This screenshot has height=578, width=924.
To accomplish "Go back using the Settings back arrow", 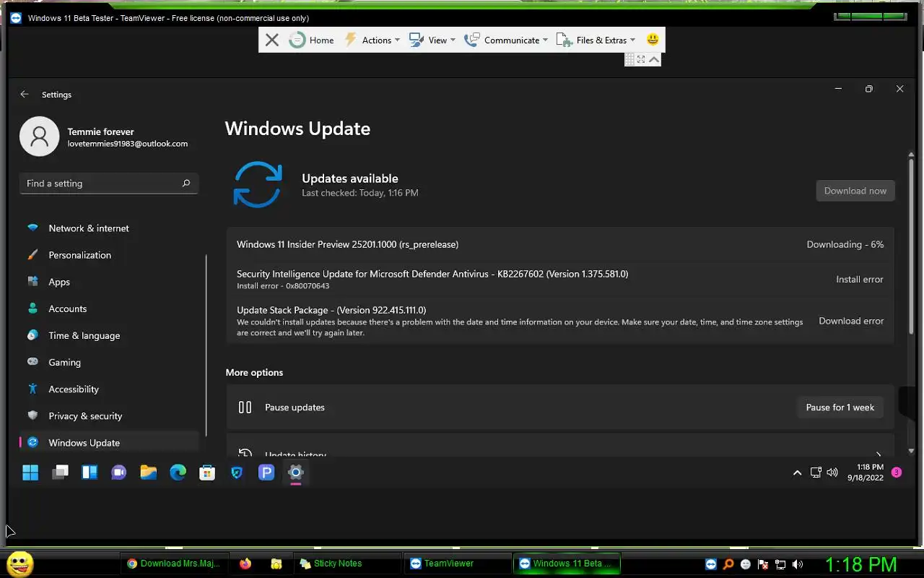I will (x=25, y=95).
